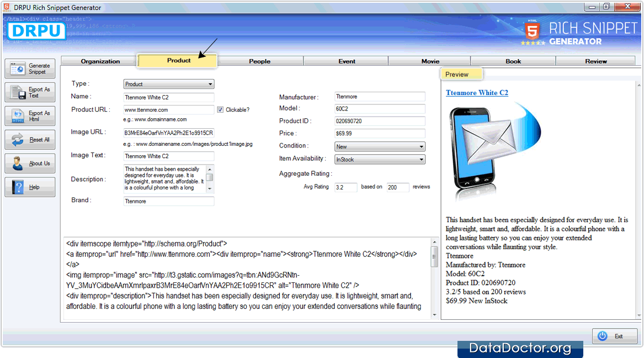Click the code output scrollbar thumb
Image resolution: width=644 pixels, height=358 pixels.
click(434, 257)
